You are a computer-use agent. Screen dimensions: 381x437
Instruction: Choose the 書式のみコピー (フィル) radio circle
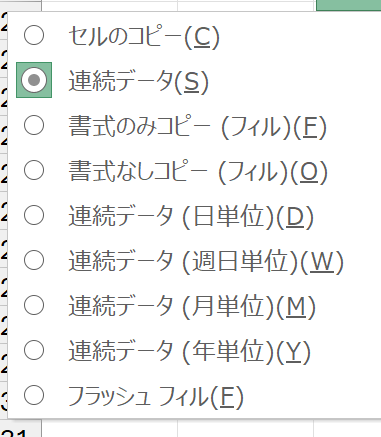pos(34,125)
